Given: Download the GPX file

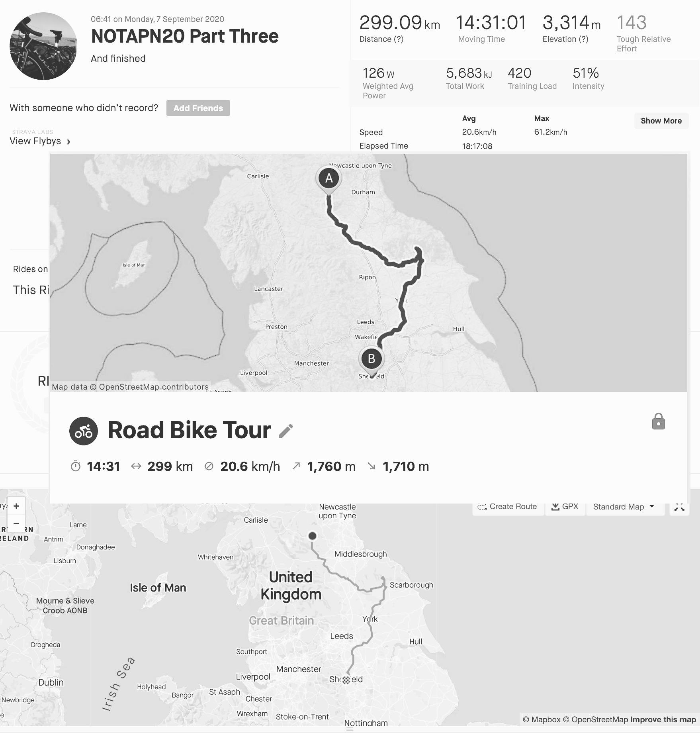Looking at the screenshot, I should click(565, 507).
